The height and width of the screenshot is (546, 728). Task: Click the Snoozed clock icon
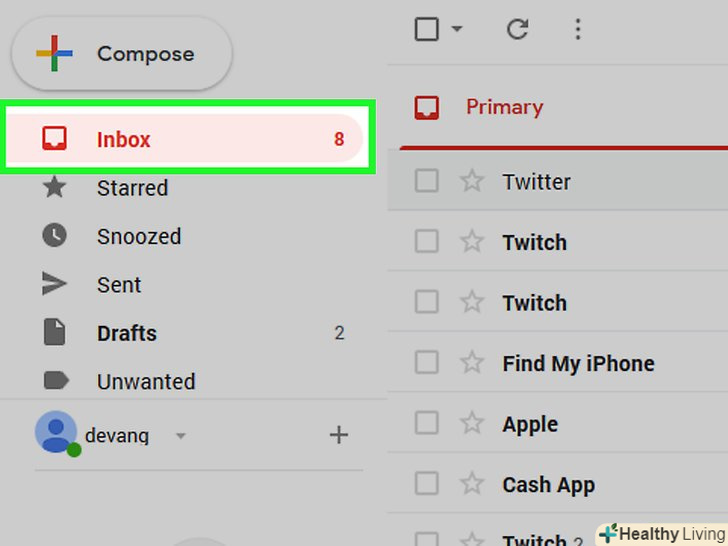pyautogui.click(x=55, y=236)
